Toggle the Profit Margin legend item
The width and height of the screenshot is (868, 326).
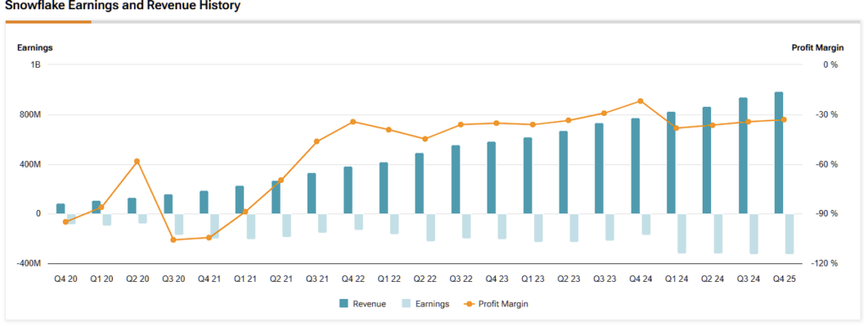(x=496, y=304)
